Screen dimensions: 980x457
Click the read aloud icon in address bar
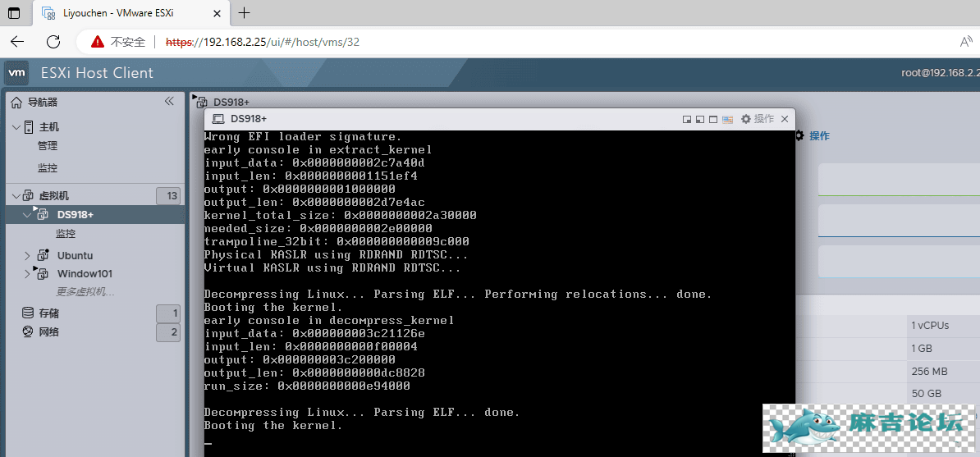[x=966, y=42]
